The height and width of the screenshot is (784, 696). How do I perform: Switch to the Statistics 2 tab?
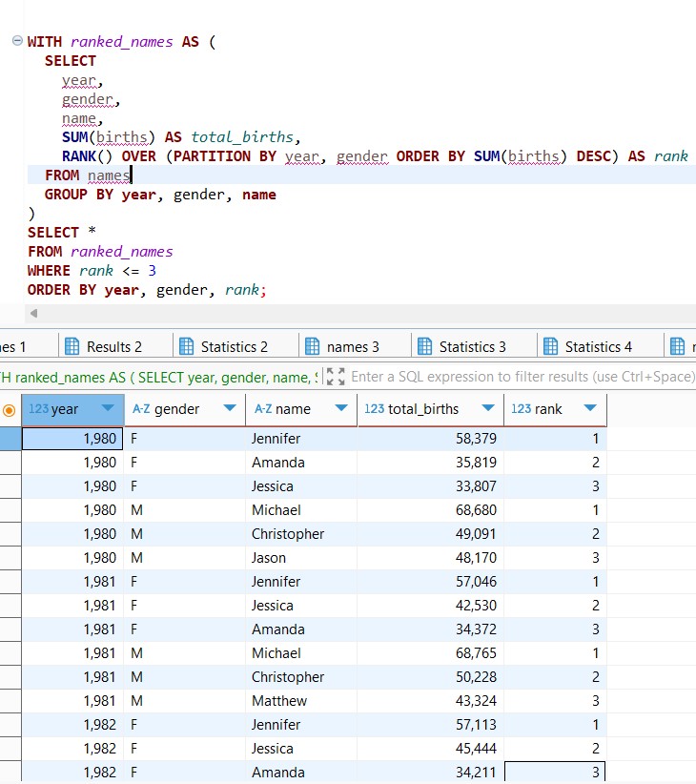(x=223, y=346)
